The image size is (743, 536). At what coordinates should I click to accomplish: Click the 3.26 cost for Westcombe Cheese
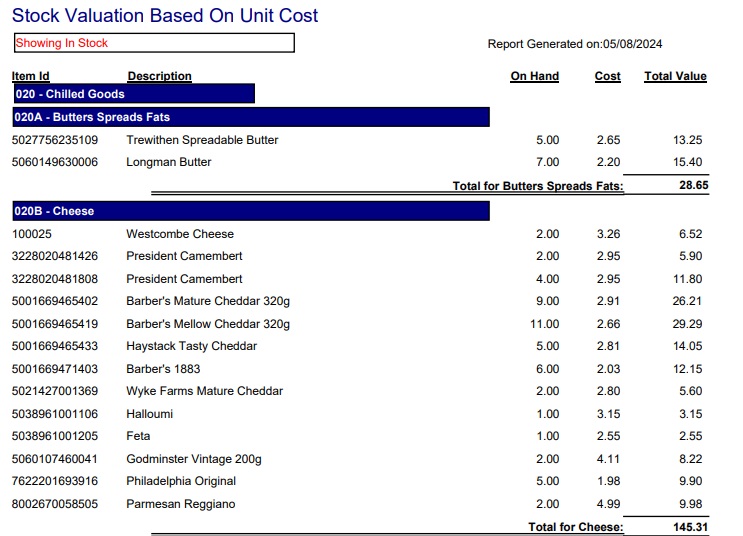[608, 234]
